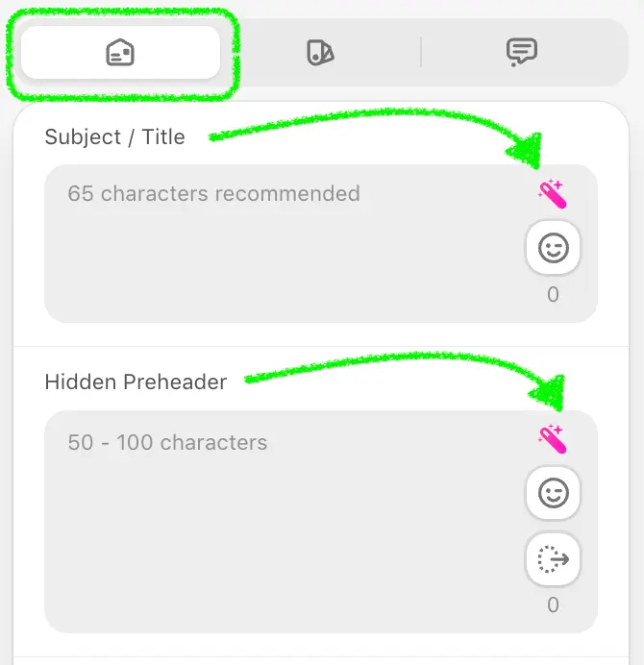Viewport: 644px width, 665px height.
Task: Focus the '50 - 100 characters' preheader field
Action: [x=321, y=522]
